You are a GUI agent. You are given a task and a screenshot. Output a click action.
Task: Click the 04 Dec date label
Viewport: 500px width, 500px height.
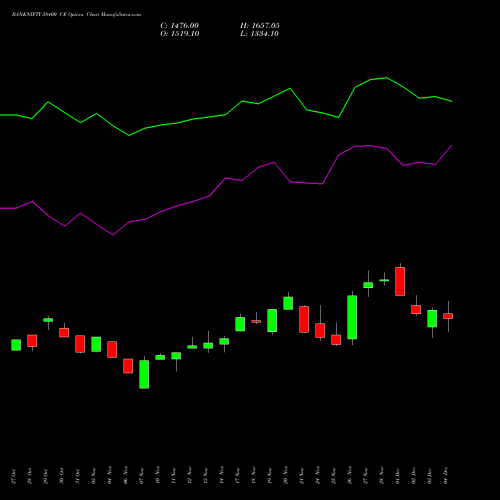[x=446, y=476]
